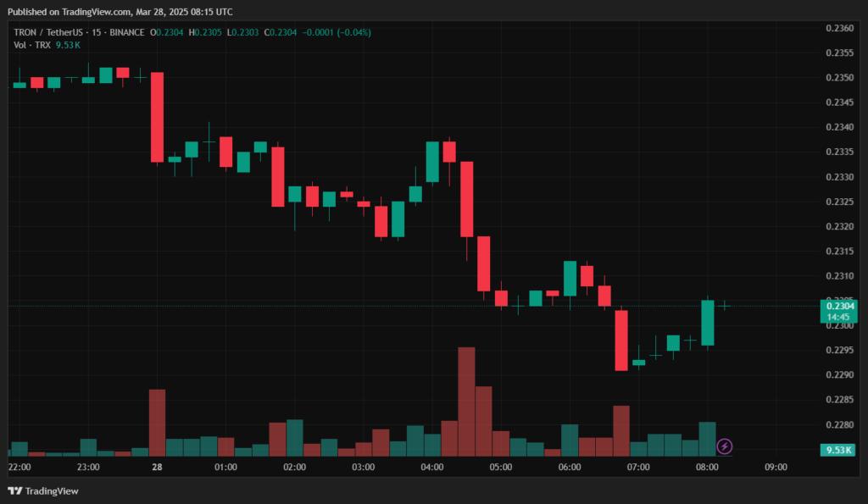Click the 09:00 time axis label
The width and height of the screenshot is (868, 504).
(776, 466)
